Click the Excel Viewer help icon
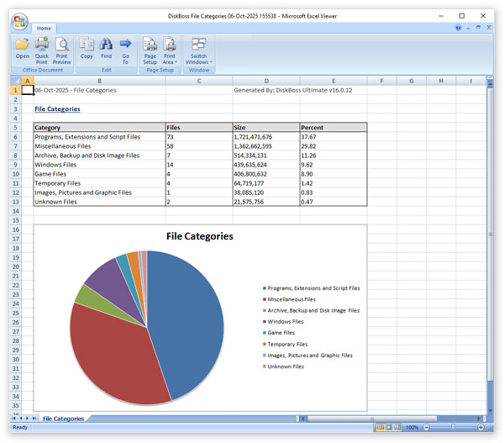Screen dimensions: 504x443 coord(459,28)
